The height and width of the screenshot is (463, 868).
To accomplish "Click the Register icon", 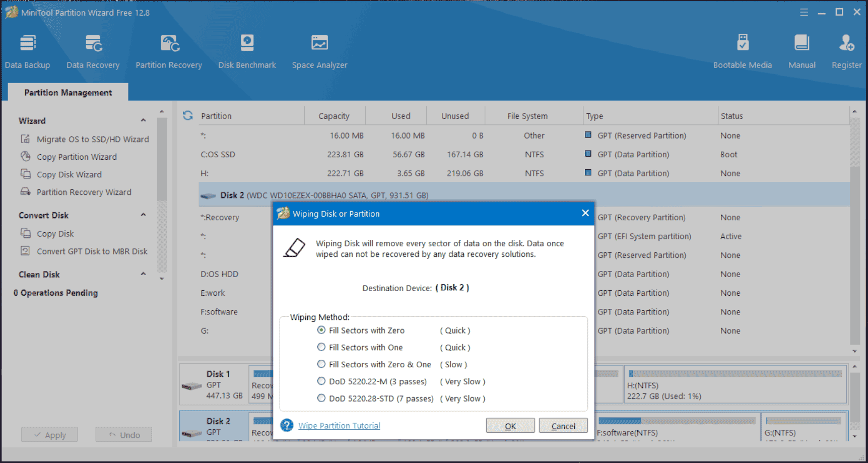I will [x=846, y=43].
